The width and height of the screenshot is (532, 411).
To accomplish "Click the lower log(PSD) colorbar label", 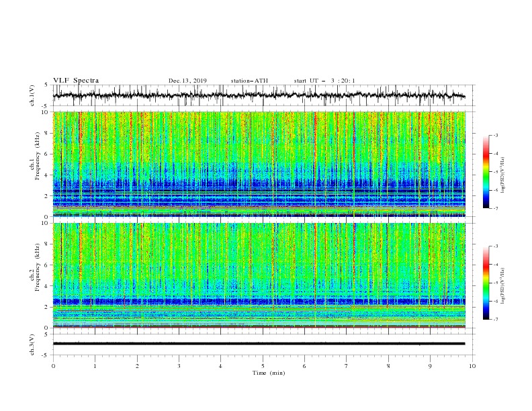I will tap(502, 286).
